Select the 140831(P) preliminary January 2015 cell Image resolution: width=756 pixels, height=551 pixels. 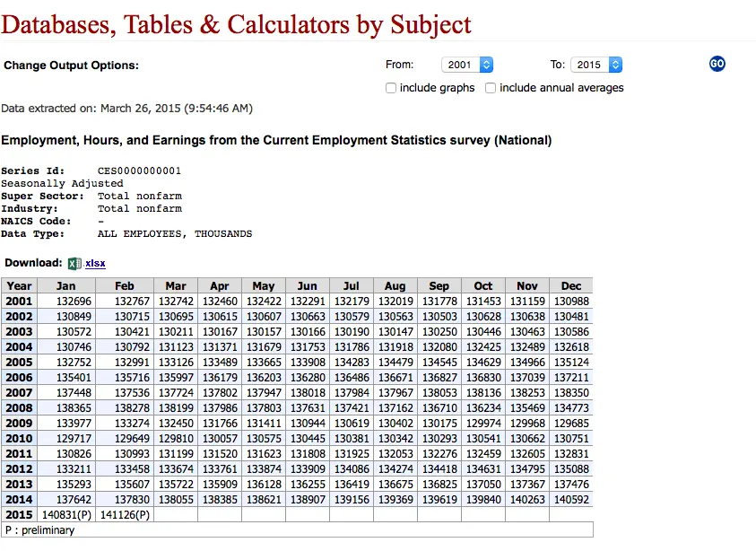coord(66,514)
